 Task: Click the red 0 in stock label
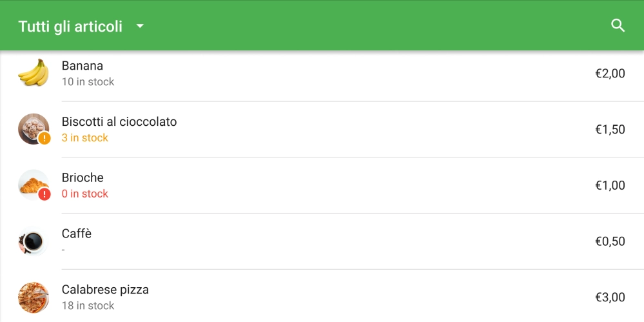coord(85,194)
